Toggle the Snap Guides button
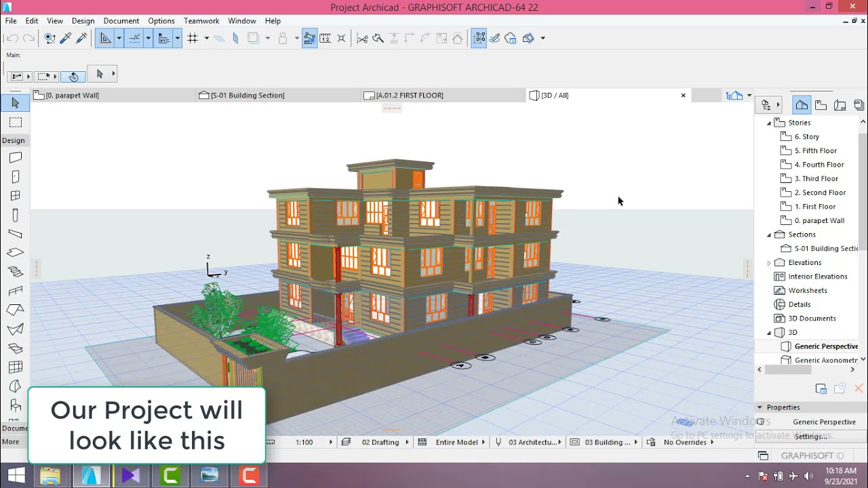The height and width of the screenshot is (488, 868). pyautogui.click(x=134, y=38)
